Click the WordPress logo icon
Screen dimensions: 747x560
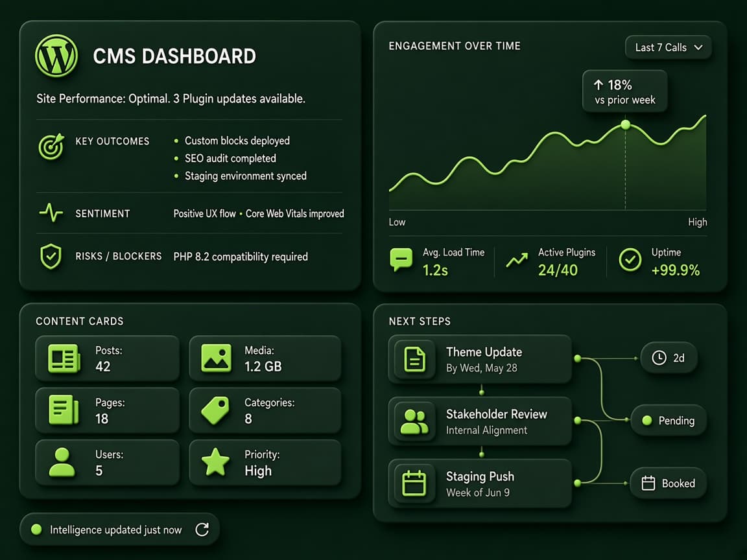pyautogui.click(x=56, y=56)
